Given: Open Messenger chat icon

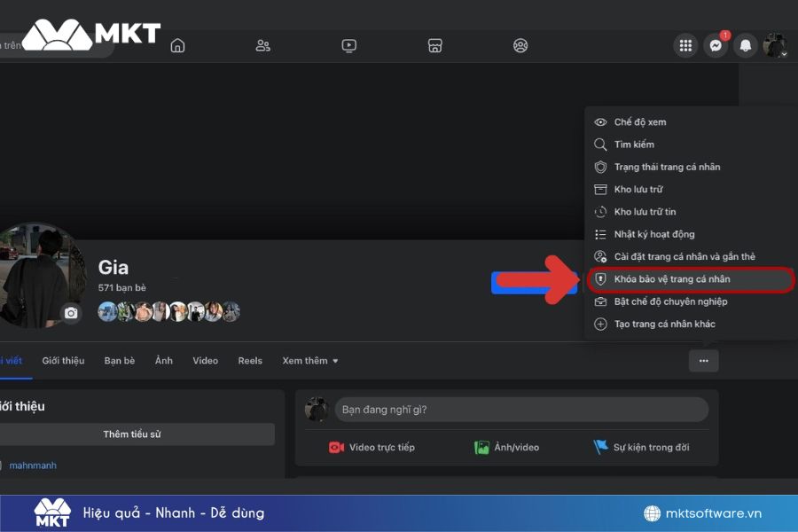Looking at the screenshot, I should click(x=716, y=45).
